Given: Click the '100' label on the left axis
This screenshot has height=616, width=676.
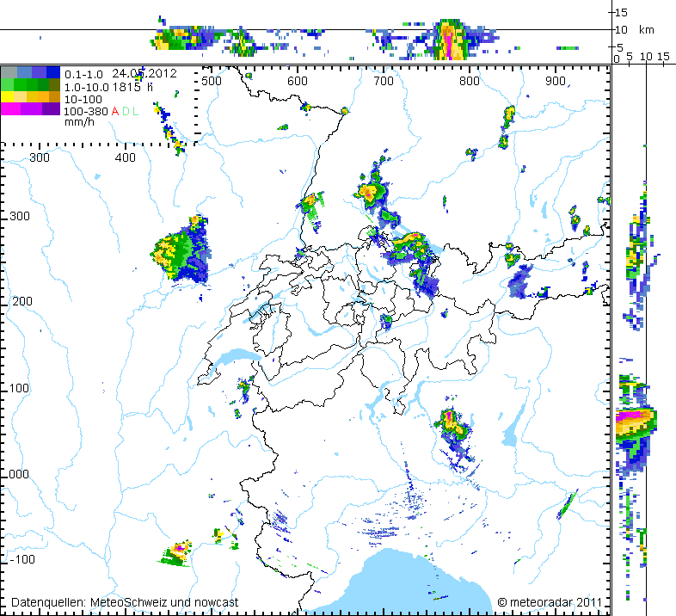Looking at the screenshot, I should point(19,388).
